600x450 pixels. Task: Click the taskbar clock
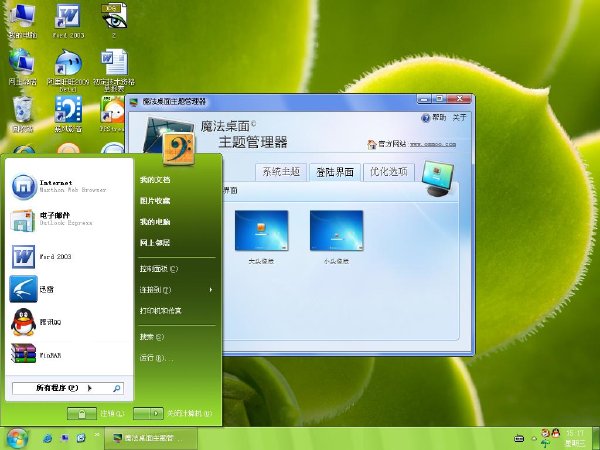[575, 438]
